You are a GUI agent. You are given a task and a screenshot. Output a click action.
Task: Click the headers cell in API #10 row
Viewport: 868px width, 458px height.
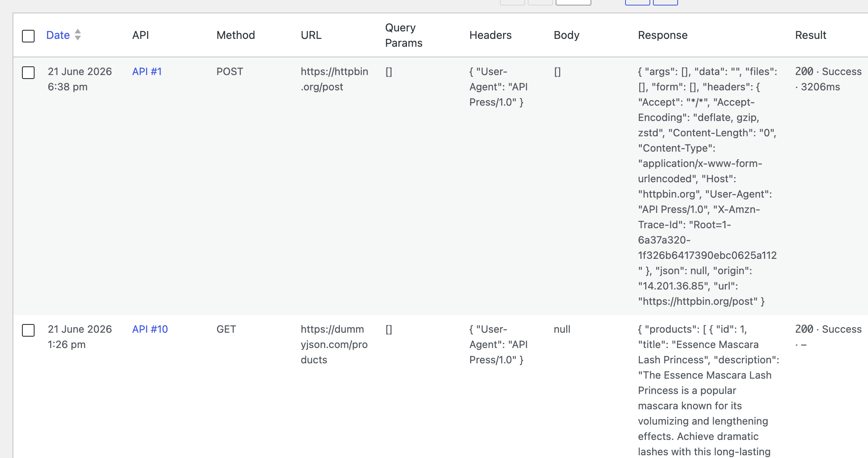point(498,344)
